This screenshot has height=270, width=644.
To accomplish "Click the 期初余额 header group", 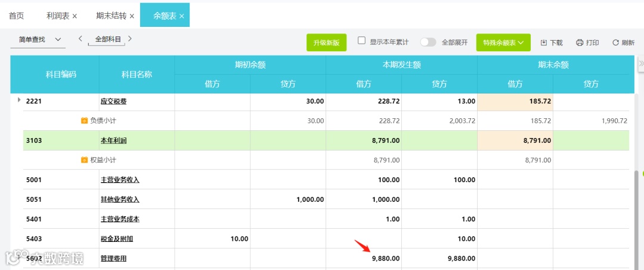I will coord(250,65).
